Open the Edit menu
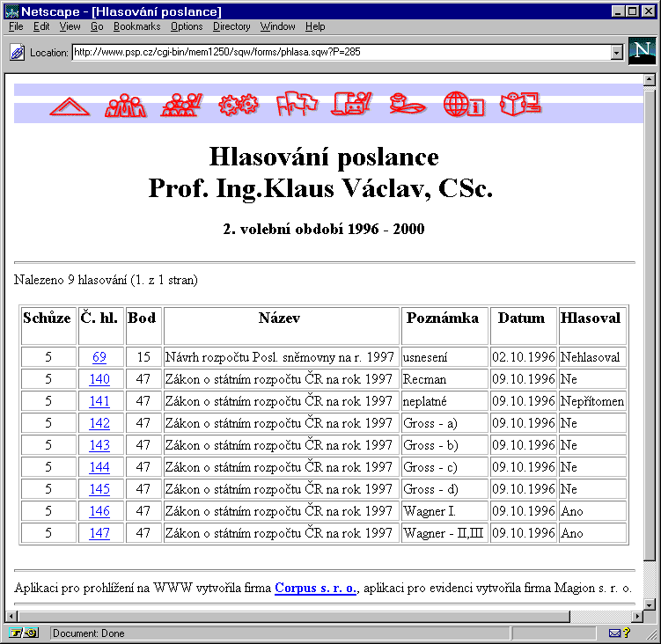Screen dimensions: 661x644 coord(41,26)
